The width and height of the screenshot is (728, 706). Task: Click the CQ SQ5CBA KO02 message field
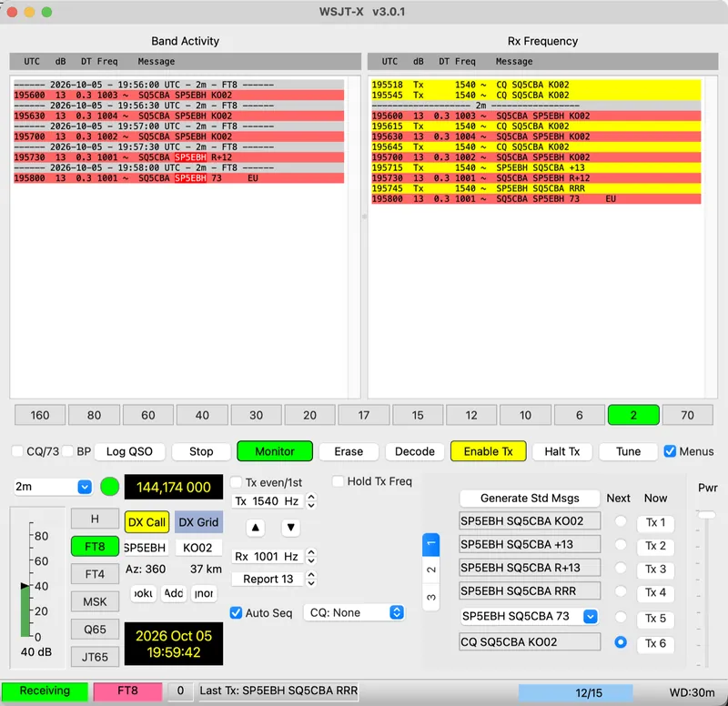530,642
